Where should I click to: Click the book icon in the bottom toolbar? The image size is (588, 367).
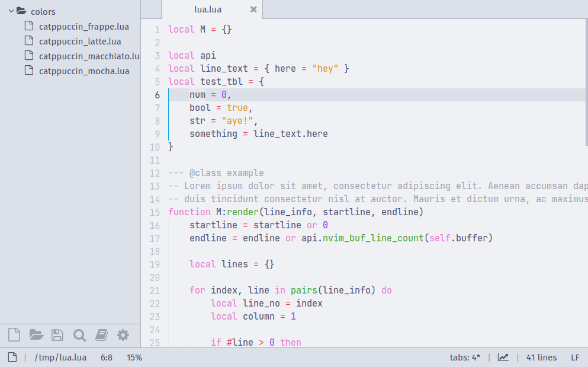pyautogui.click(x=101, y=335)
